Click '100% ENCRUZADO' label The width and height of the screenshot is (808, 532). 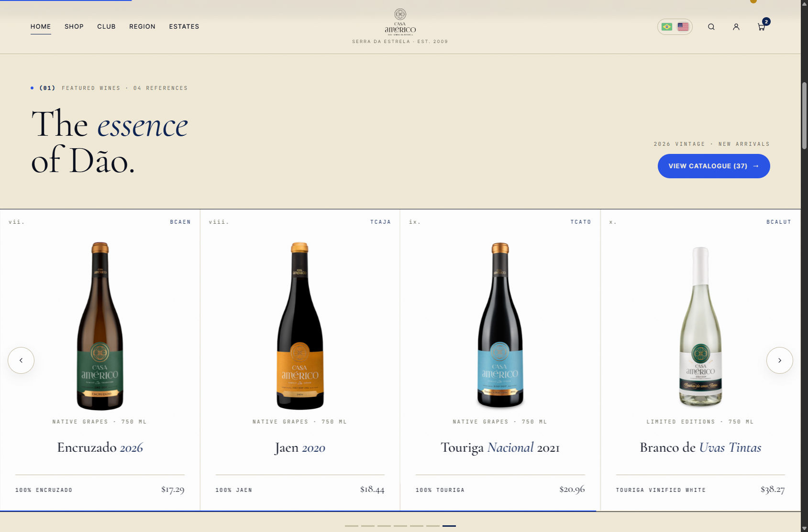coord(44,490)
